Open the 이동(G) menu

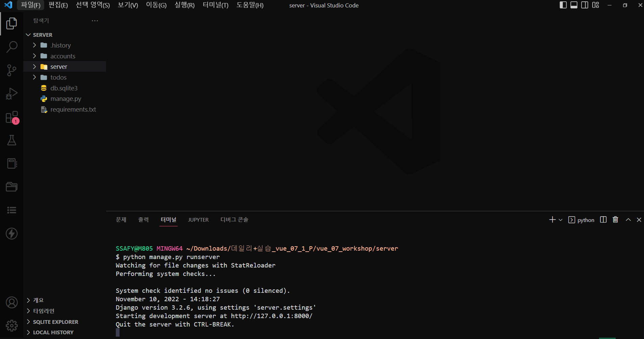pos(156,5)
